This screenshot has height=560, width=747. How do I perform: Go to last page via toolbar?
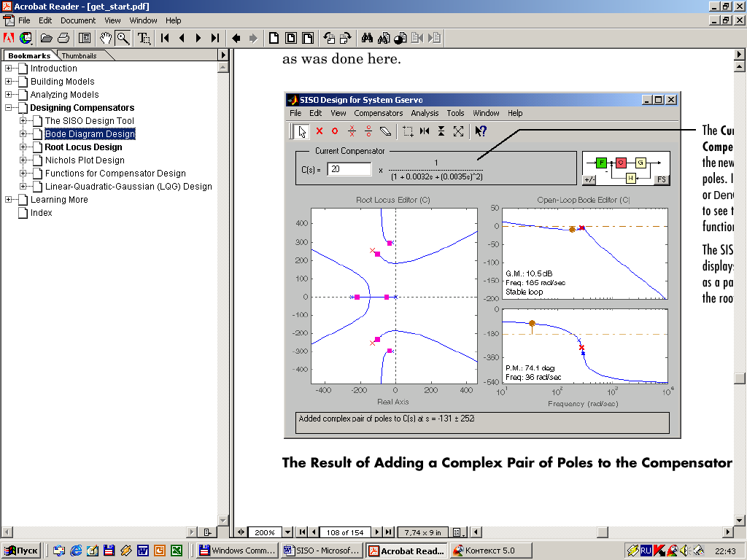(215, 38)
